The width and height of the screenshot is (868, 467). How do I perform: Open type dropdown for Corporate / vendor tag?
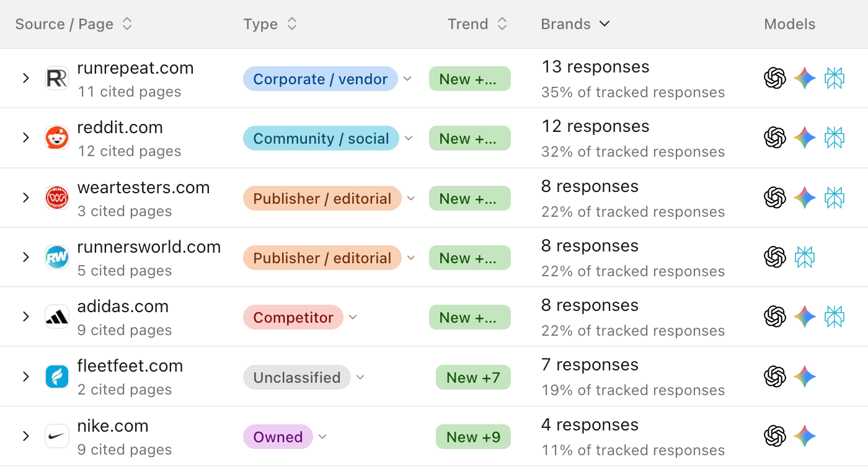407,79
